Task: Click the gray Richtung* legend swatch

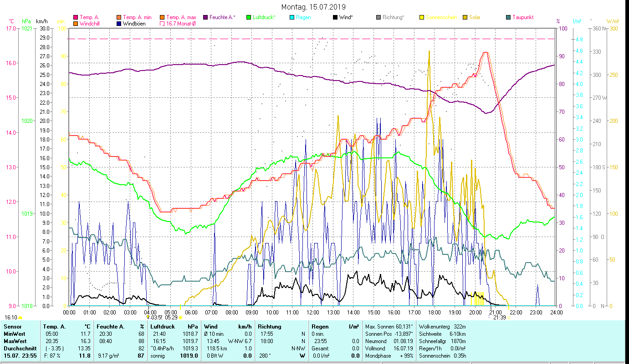Action: [x=378, y=17]
